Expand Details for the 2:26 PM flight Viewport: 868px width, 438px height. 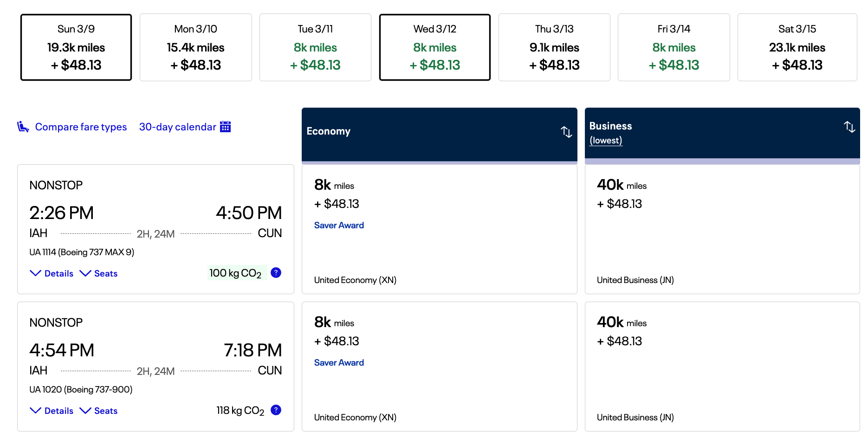click(x=52, y=273)
